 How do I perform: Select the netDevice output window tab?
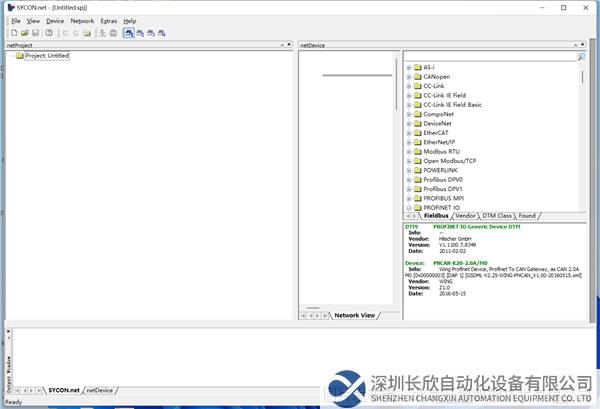coord(101,389)
